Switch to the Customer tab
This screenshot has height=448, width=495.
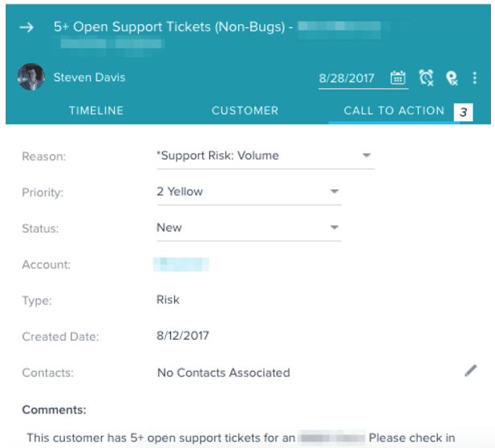pos(245,111)
